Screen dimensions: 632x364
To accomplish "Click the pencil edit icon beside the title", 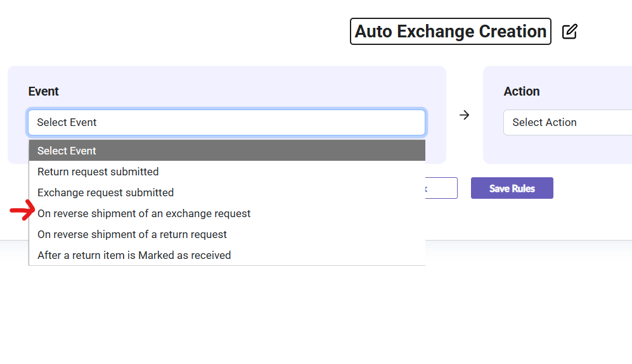I will (569, 32).
